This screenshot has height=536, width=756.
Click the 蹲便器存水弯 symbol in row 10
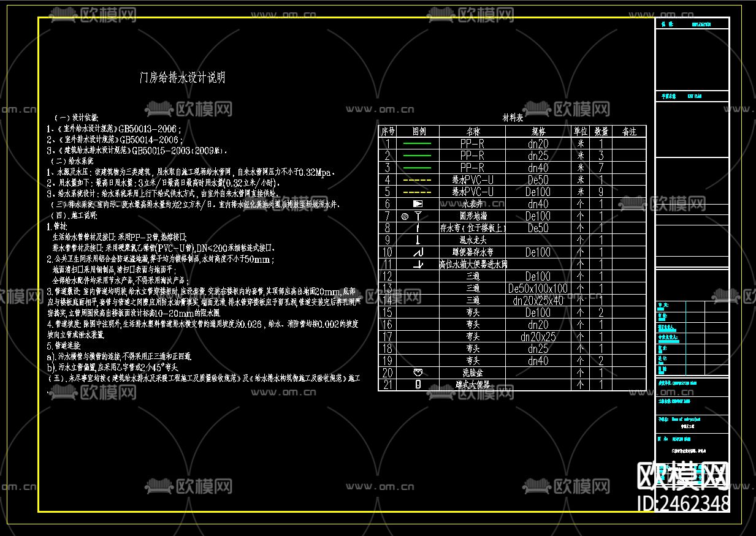point(418,252)
